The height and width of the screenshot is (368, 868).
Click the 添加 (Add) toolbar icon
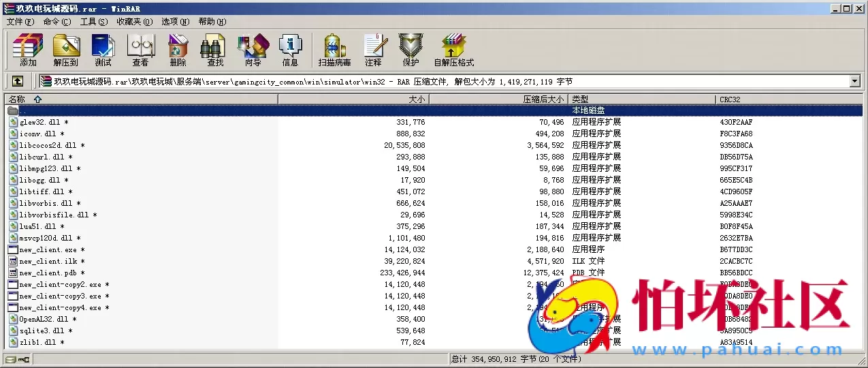[28, 50]
